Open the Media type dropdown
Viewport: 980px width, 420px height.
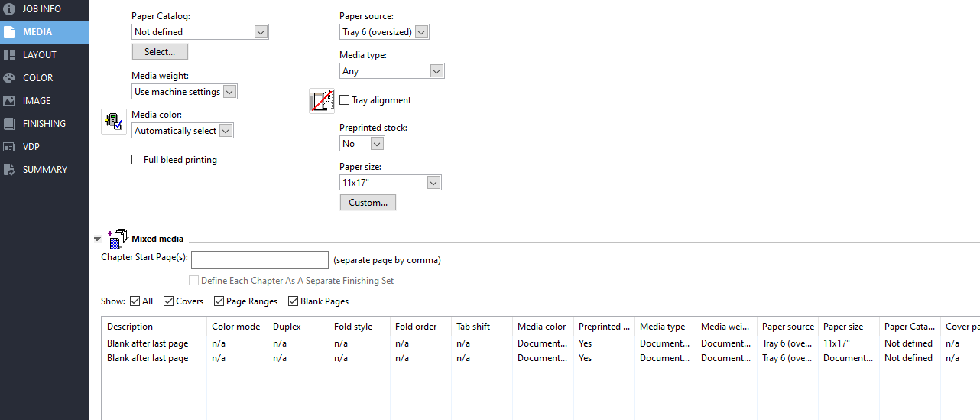click(x=392, y=71)
